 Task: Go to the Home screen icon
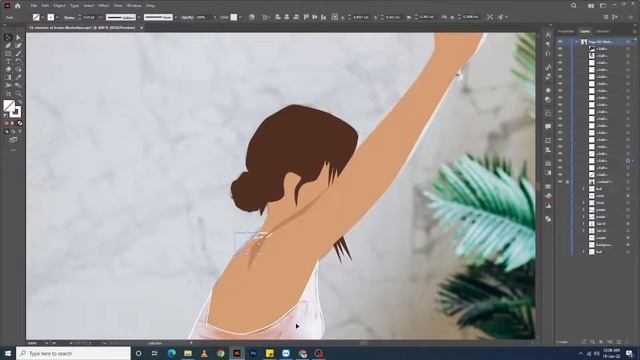pyautogui.click(x=18, y=6)
